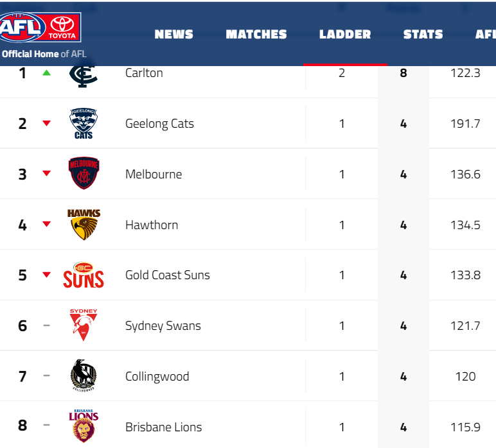496x448 pixels.
Task: Click the Sydney Swans logo
Action: pos(84,325)
